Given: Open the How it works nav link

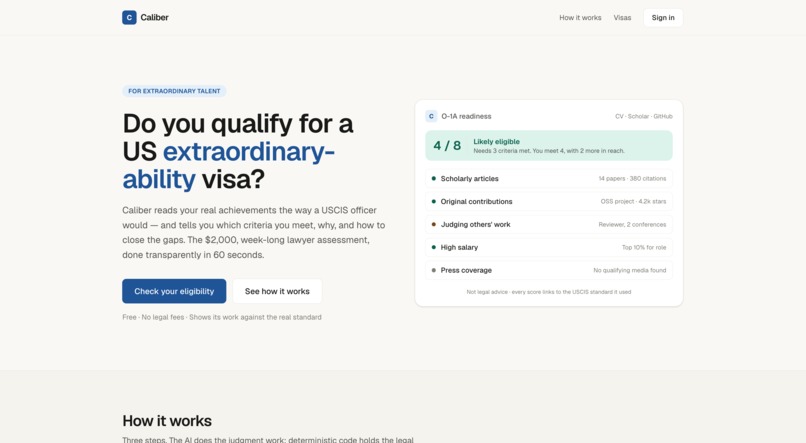Looking at the screenshot, I should click(580, 17).
